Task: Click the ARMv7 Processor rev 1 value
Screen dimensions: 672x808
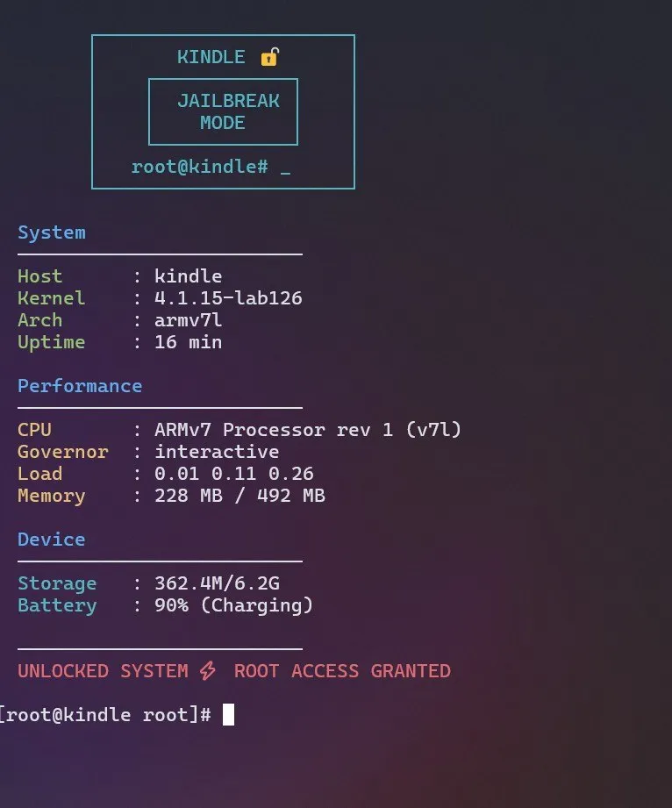Action: (x=308, y=430)
